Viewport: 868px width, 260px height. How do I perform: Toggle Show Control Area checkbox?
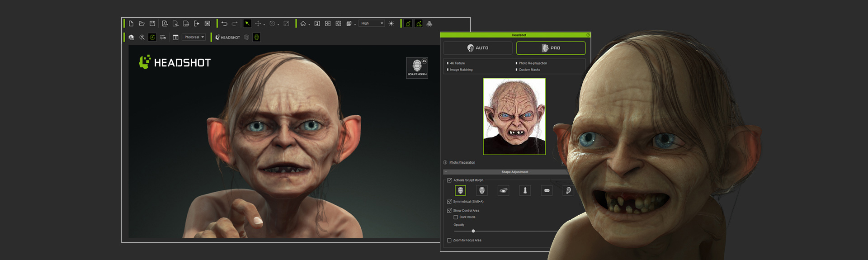pos(449,211)
